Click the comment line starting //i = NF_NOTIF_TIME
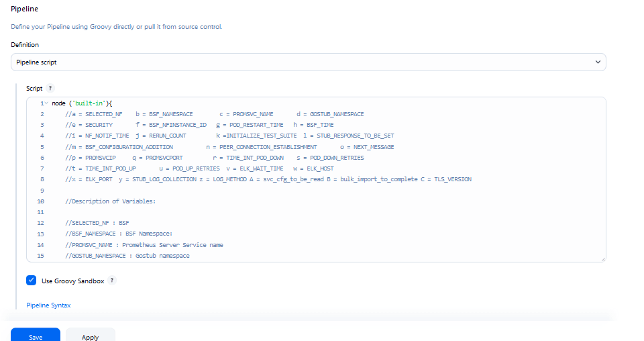Screen dimensions: 644x341 pos(229,136)
